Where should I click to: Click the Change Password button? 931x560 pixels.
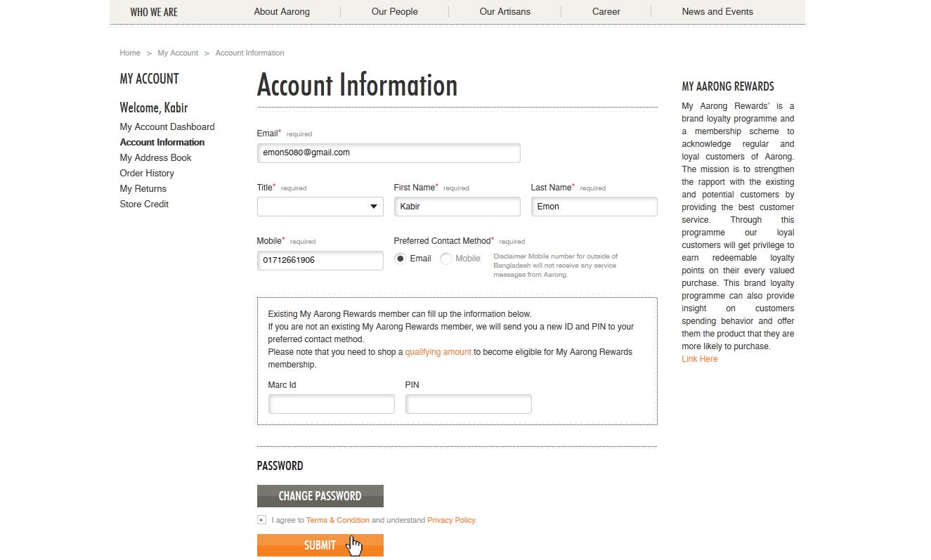tap(320, 496)
